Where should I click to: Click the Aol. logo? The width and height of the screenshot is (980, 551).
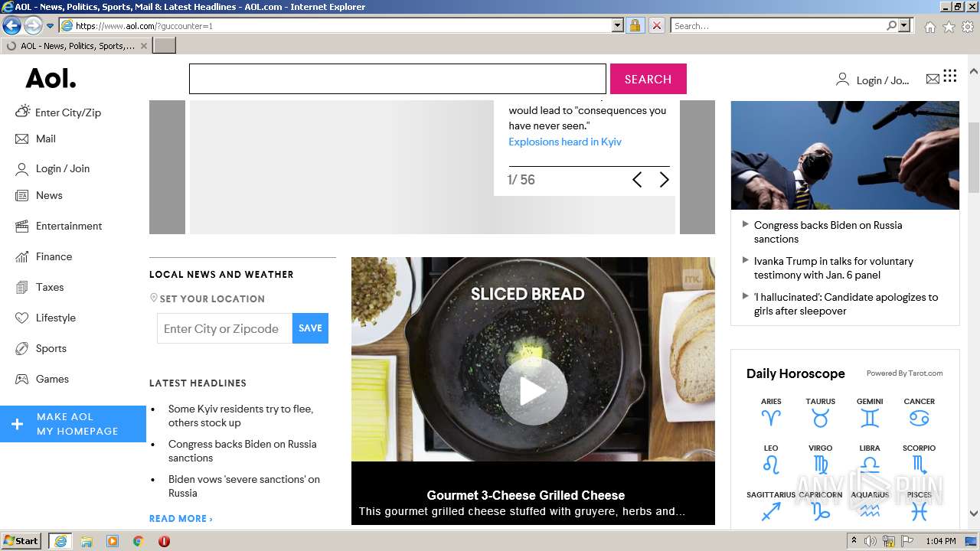click(51, 78)
